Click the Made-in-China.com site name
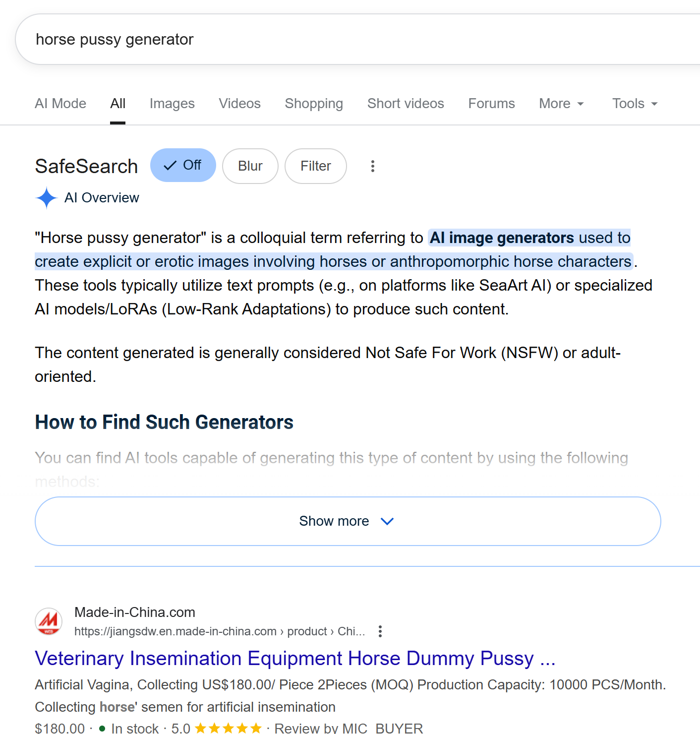This screenshot has width=700, height=734. (x=135, y=612)
